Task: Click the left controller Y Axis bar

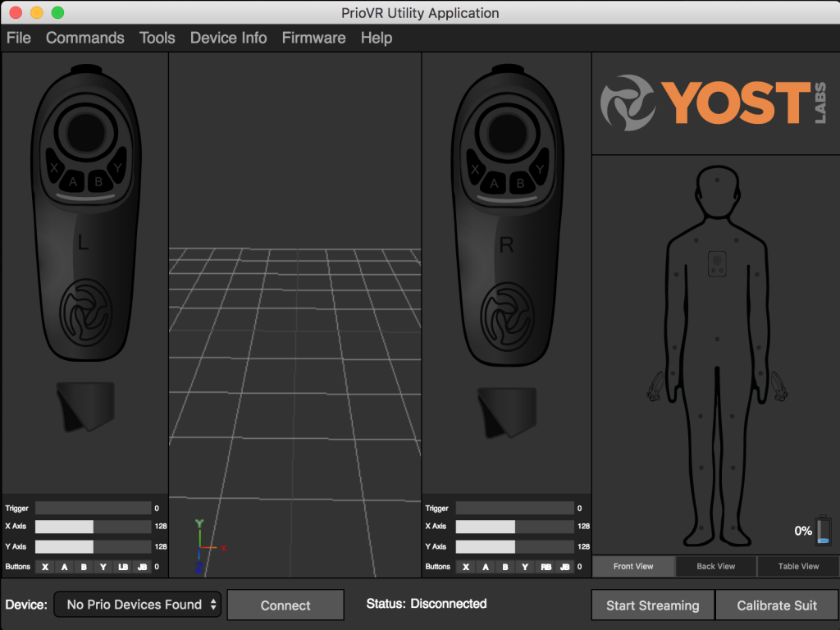Action: (x=94, y=546)
